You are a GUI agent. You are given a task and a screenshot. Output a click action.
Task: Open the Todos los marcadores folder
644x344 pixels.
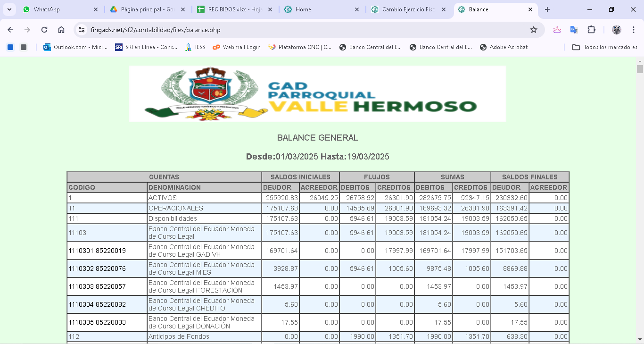pos(605,47)
